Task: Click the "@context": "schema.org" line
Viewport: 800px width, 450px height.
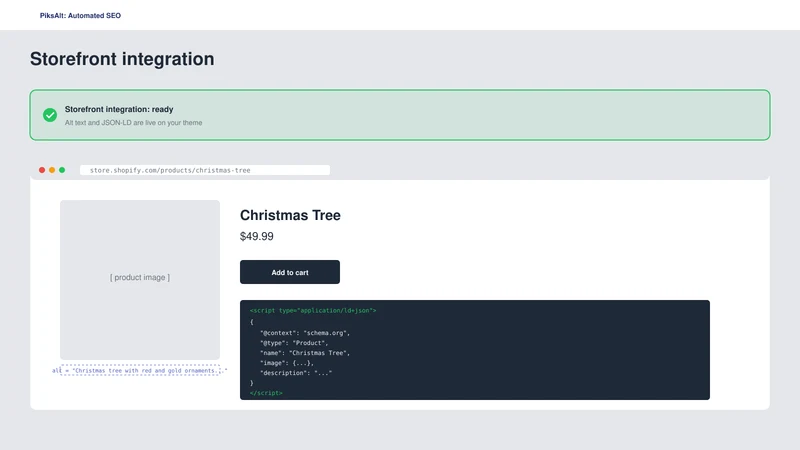Action: [x=305, y=333]
